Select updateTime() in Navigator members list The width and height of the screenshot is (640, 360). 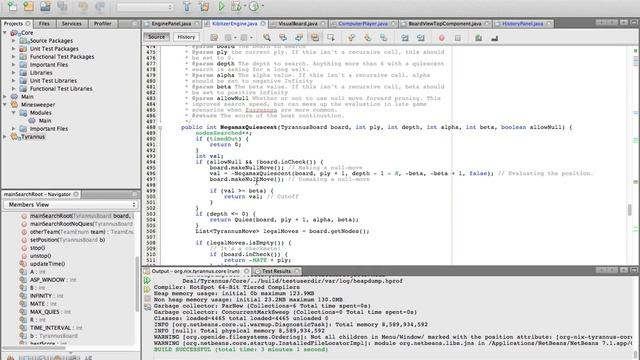47,264
